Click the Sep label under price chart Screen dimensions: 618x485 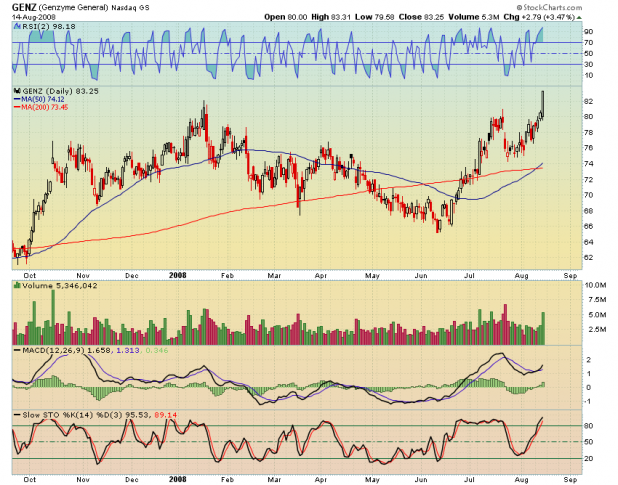tap(570, 276)
